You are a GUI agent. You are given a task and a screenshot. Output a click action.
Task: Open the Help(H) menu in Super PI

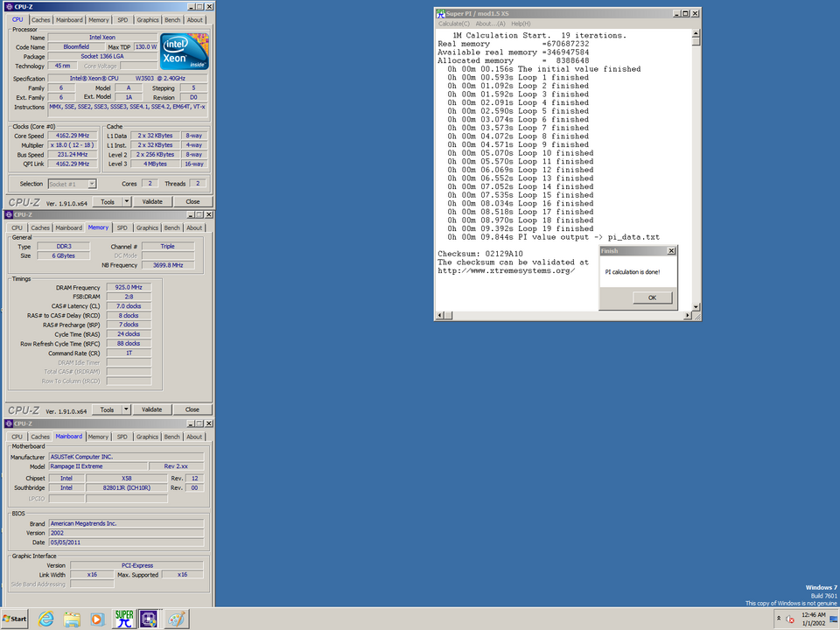click(x=521, y=24)
